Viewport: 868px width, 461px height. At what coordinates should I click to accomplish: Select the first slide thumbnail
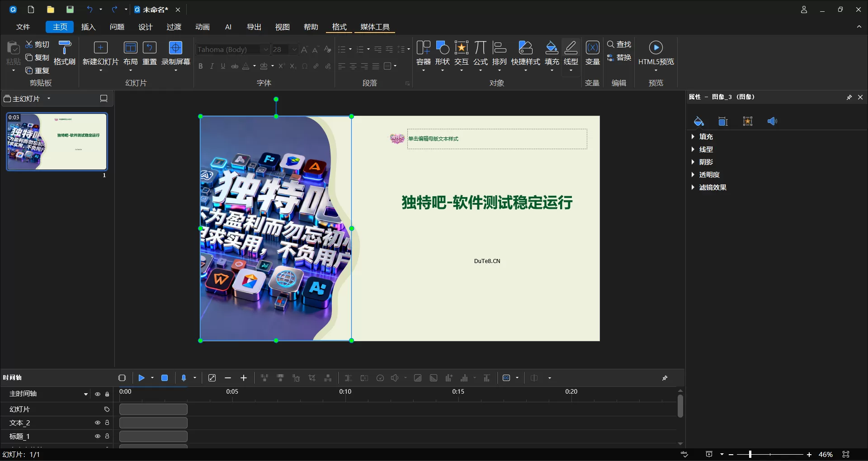tap(57, 141)
